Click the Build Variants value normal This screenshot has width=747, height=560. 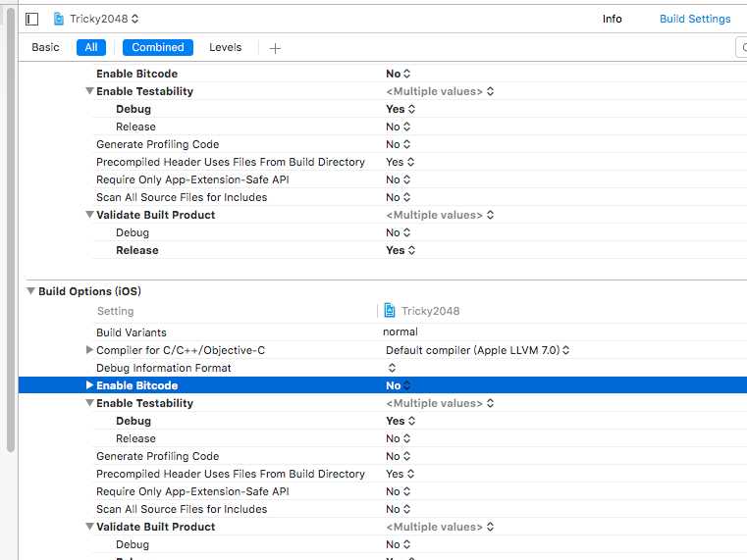[x=400, y=331]
